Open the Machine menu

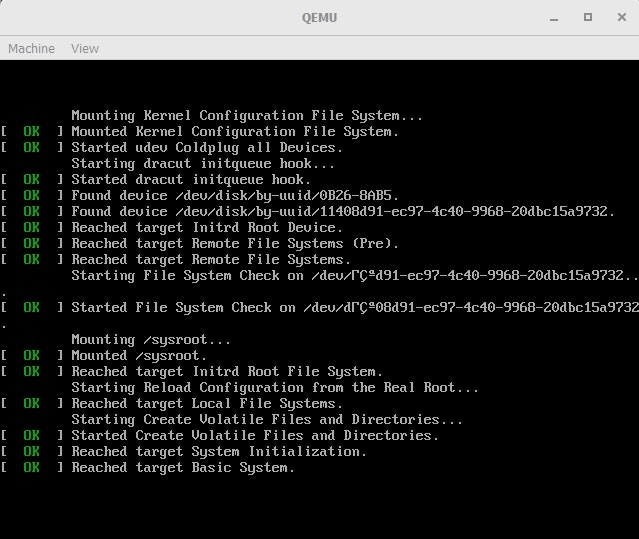click(31, 48)
